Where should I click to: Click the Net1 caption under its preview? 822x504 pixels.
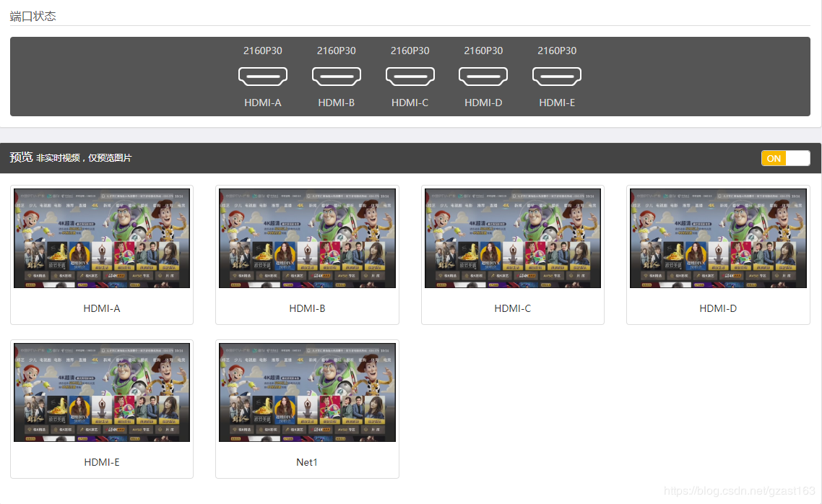click(307, 462)
